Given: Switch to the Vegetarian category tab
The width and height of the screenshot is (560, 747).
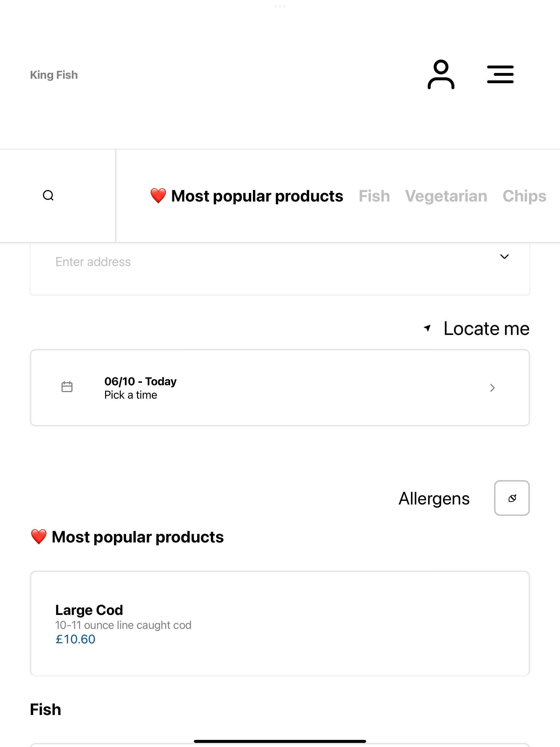Looking at the screenshot, I should click(x=446, y=196).
